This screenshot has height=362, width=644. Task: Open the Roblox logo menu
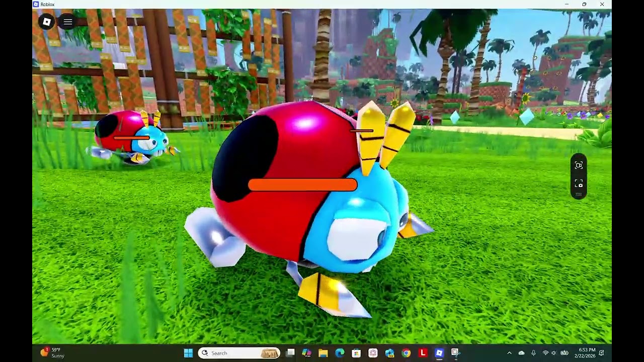tap(46, 22)
